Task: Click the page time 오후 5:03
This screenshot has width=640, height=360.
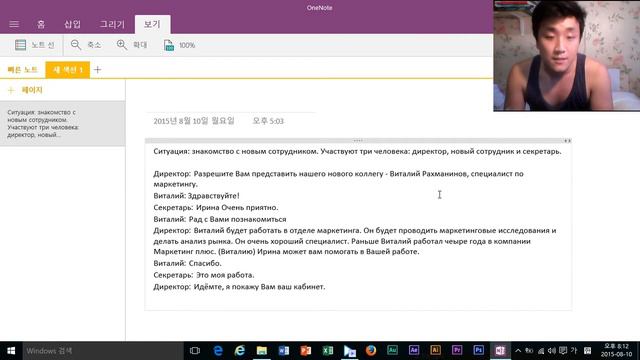Action: tap(268, 121)
